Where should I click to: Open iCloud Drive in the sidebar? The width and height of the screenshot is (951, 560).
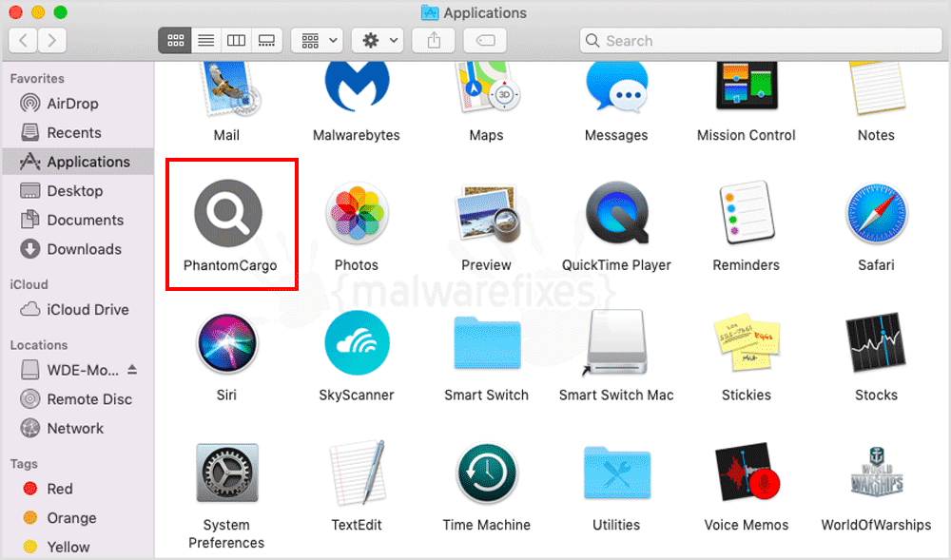[x=78, y=310]
